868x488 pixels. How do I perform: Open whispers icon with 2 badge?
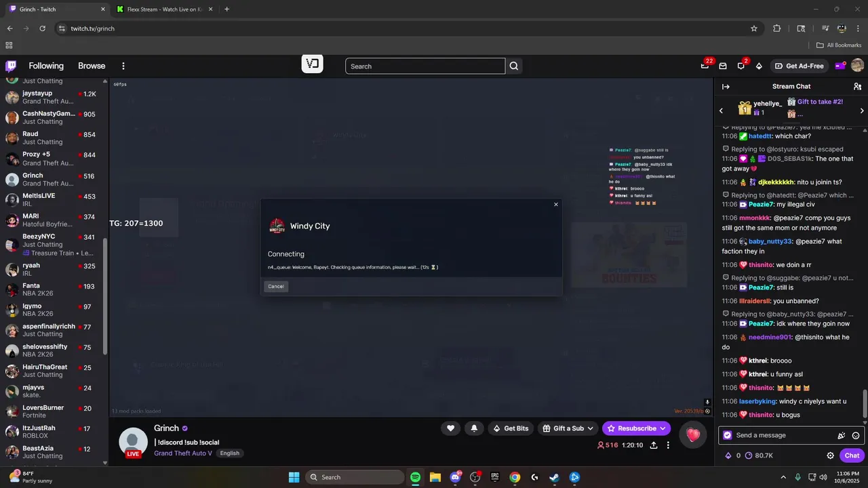(x=741, y=66)
